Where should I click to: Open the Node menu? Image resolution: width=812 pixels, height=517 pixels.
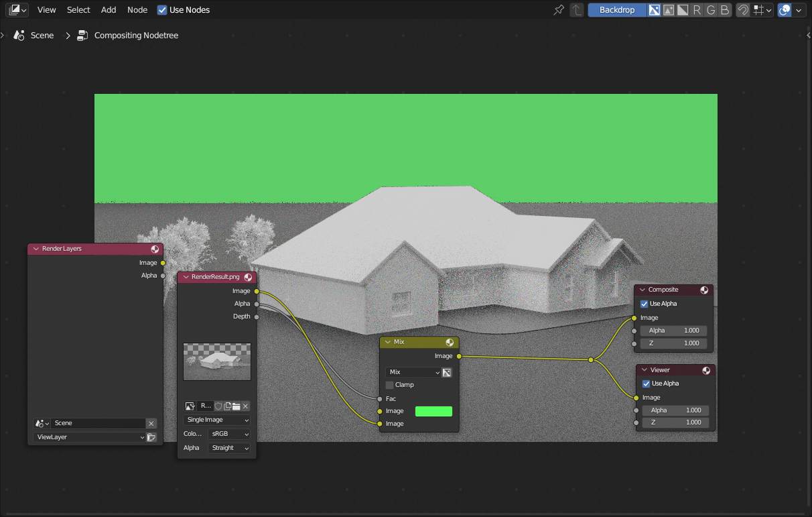137,9
